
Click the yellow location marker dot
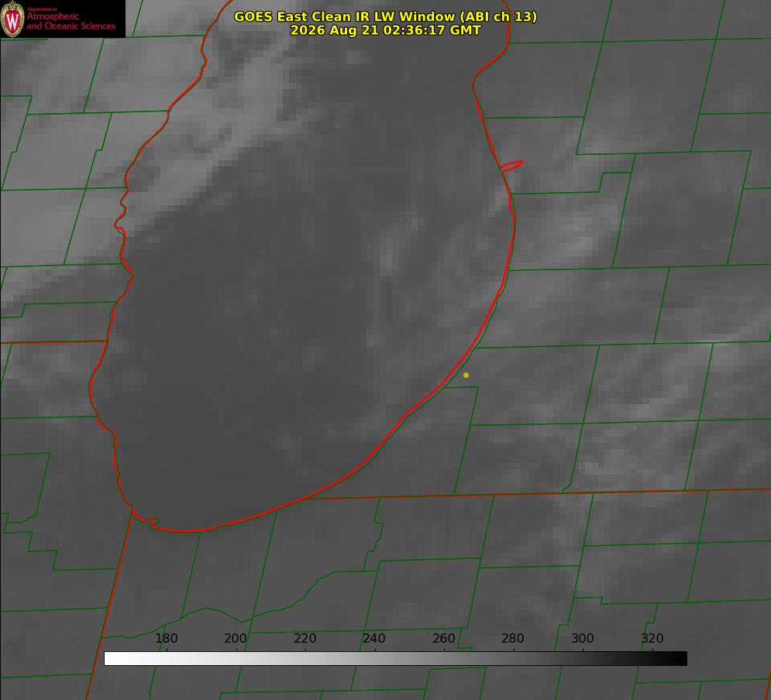pyautogui.click(x=466, y=376)
